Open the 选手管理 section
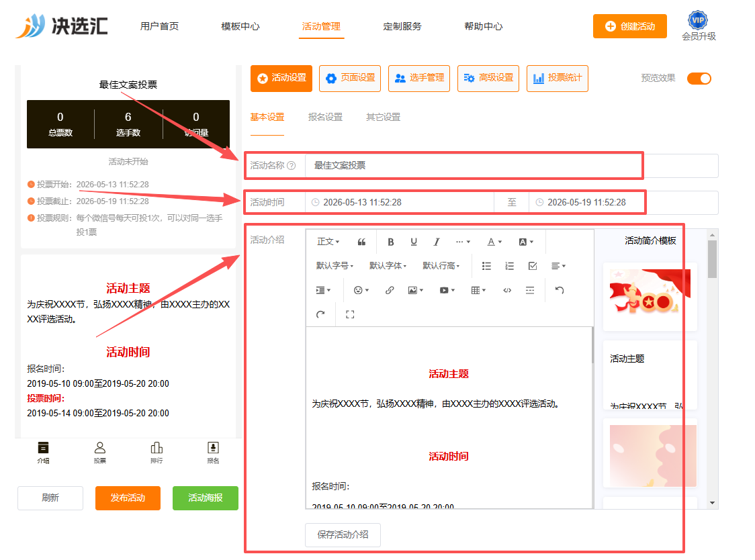The width and height of the screenshot is (755, 560). tap(419, 78)
